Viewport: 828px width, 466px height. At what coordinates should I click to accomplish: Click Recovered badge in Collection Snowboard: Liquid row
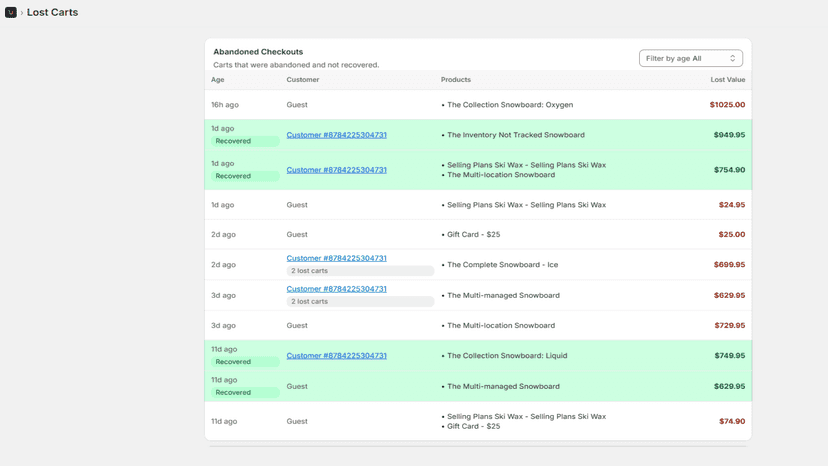245,362
